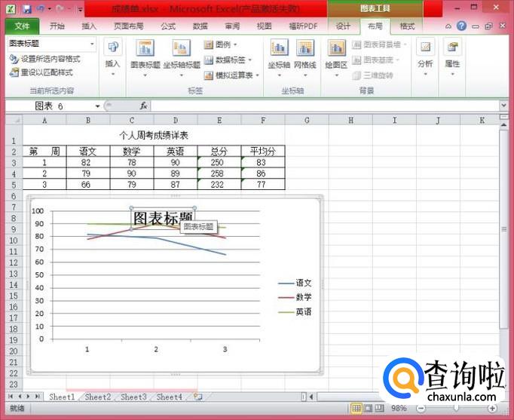The image size is (514, 420).
Task: Click inside the formula bar input
Action: click(325, 106)
